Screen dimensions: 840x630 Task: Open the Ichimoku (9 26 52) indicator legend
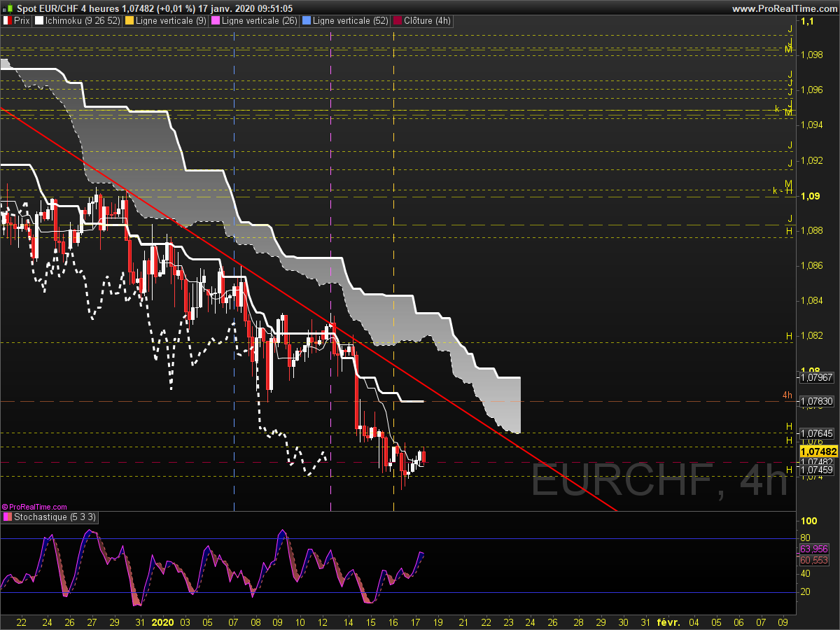click(78, 21)
